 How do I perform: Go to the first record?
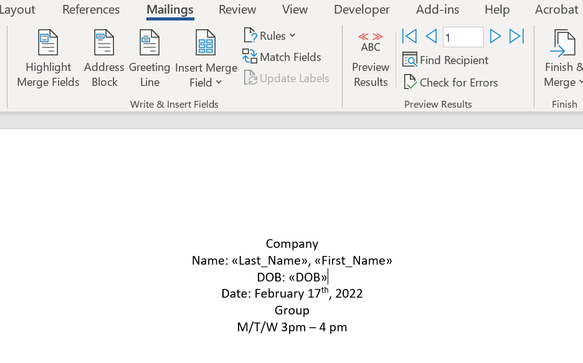[410, 36]
